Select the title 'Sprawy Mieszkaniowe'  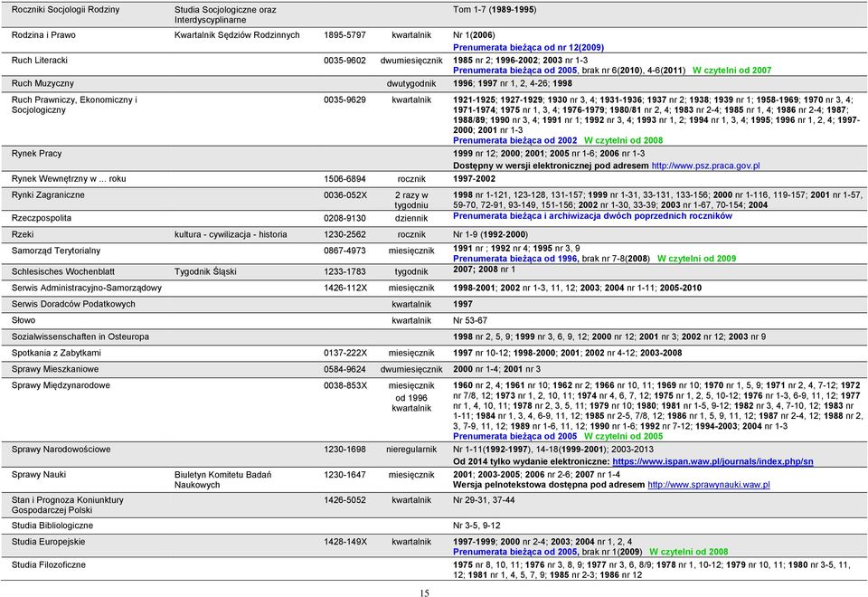(55, 369)
